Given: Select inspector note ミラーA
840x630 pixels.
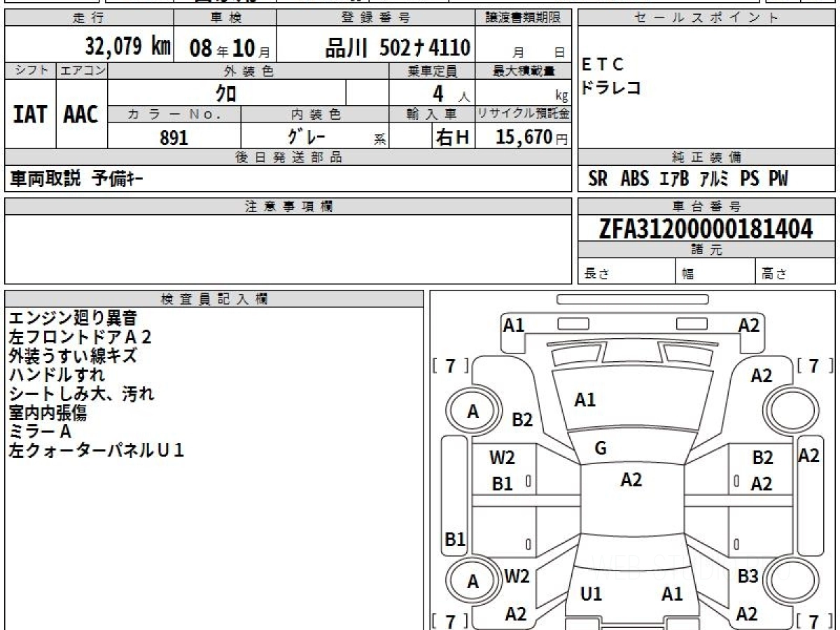Looking at the screenshot, I should tap(40, 432).
